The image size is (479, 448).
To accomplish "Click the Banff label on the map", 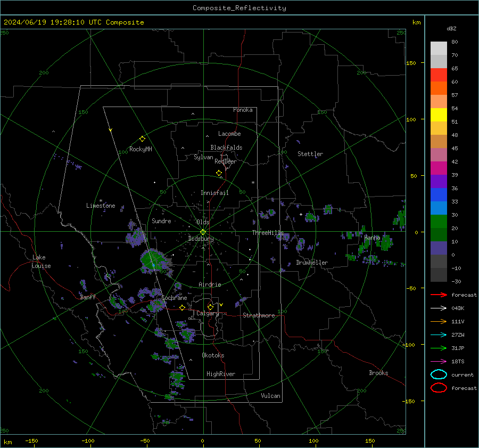I will 88,297.
